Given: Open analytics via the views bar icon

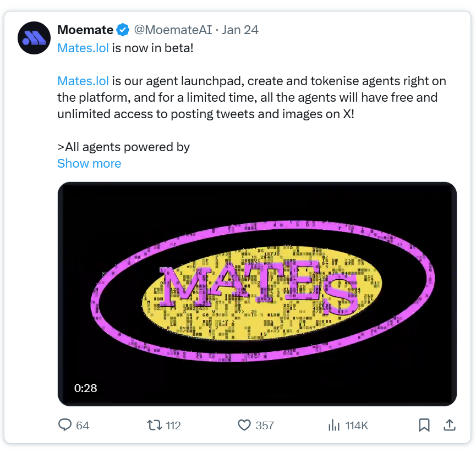Looking at the screenshot, I should (x=333, y=425).
